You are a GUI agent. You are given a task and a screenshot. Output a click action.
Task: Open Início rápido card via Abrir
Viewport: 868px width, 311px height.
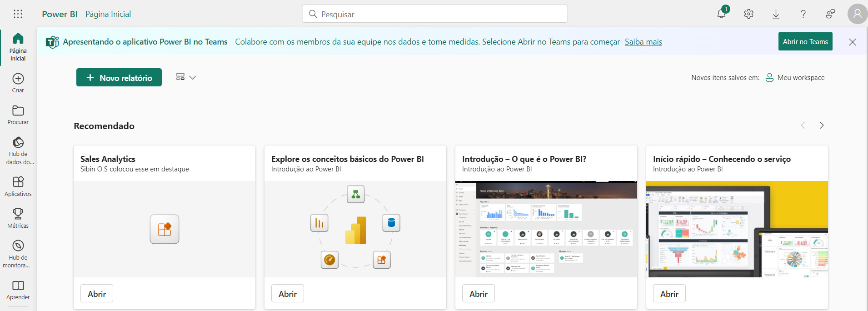click(669, 294)
